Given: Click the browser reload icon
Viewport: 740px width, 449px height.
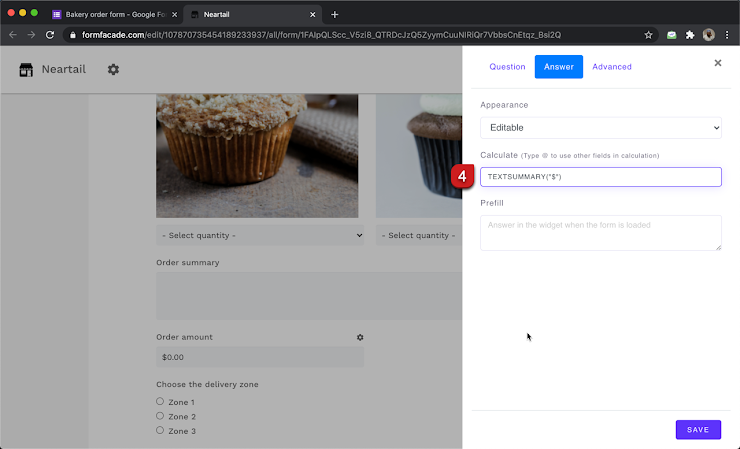Looking at the screenshot, I should coord(50,35).
